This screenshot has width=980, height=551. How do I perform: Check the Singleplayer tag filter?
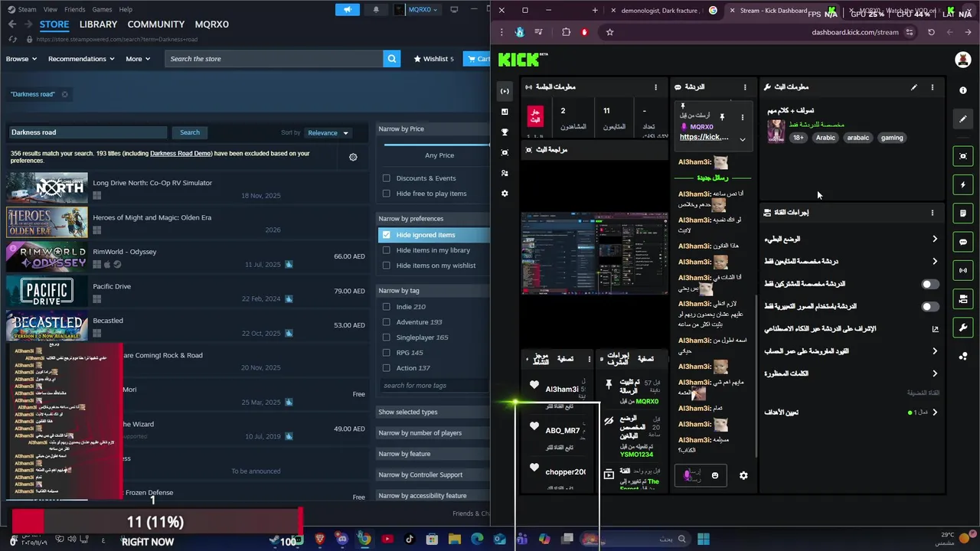click(x=387, y=337)
